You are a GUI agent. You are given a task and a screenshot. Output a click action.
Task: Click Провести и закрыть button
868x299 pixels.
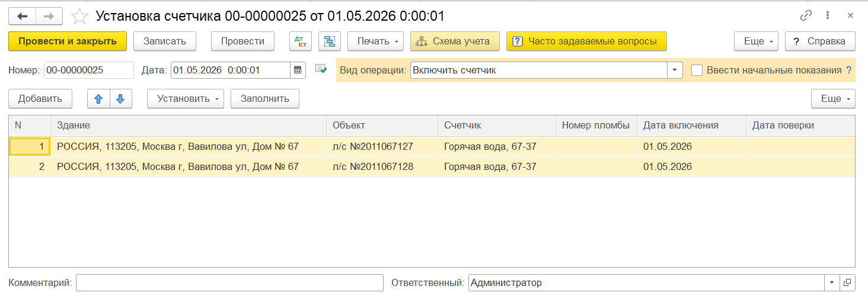[68, 41]
